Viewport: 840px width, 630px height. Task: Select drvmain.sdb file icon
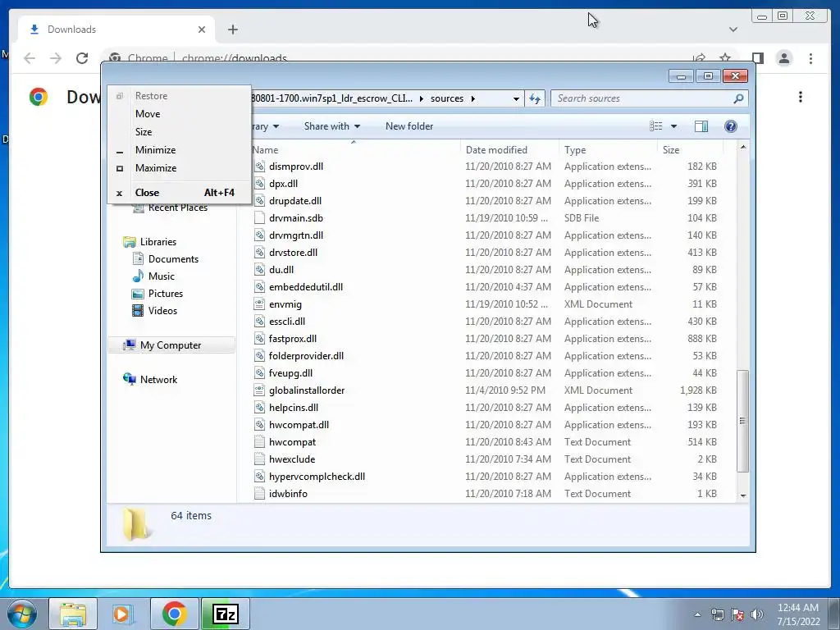click(x=259, y=218)
